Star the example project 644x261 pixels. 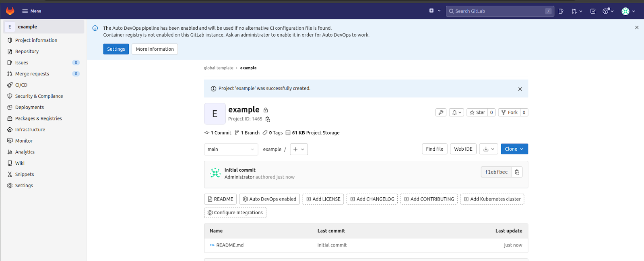tap(477, 112)
